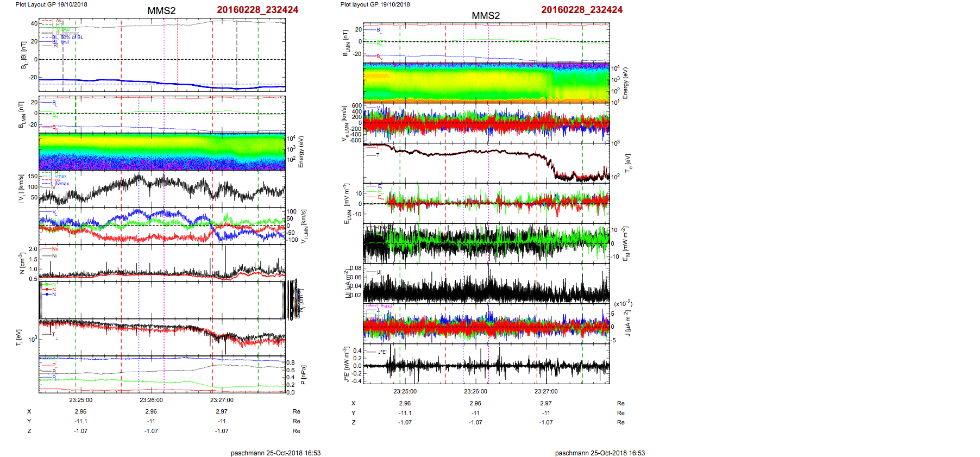
Task: Click the MMS2 title above the right plot
Action: (x=486, y=16)
